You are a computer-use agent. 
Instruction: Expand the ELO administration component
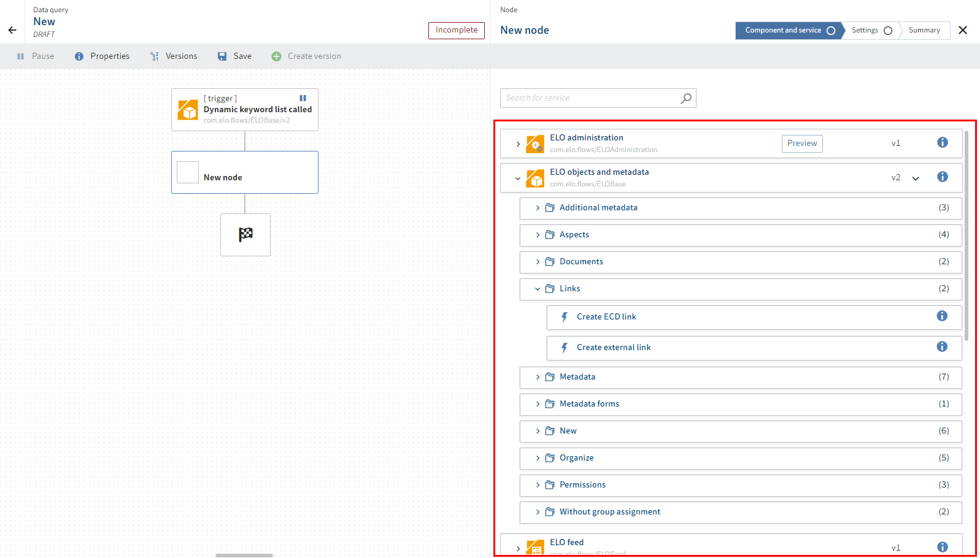[x=518, y=144]
